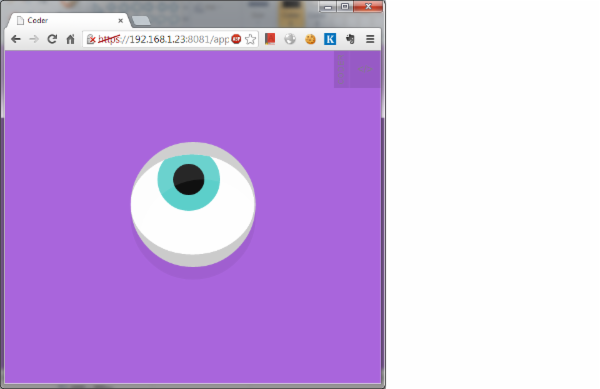Open the Chrome hamburger menu

click(x=370, y=39)
